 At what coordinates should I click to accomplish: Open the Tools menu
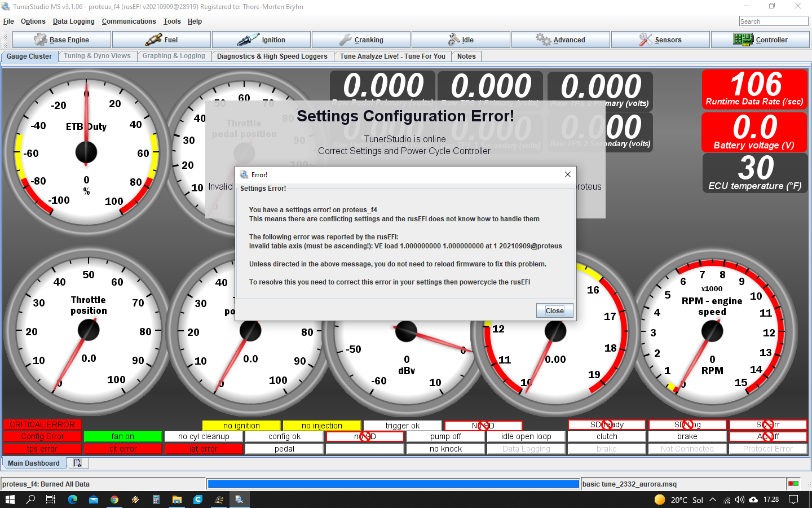pos(172,21)
